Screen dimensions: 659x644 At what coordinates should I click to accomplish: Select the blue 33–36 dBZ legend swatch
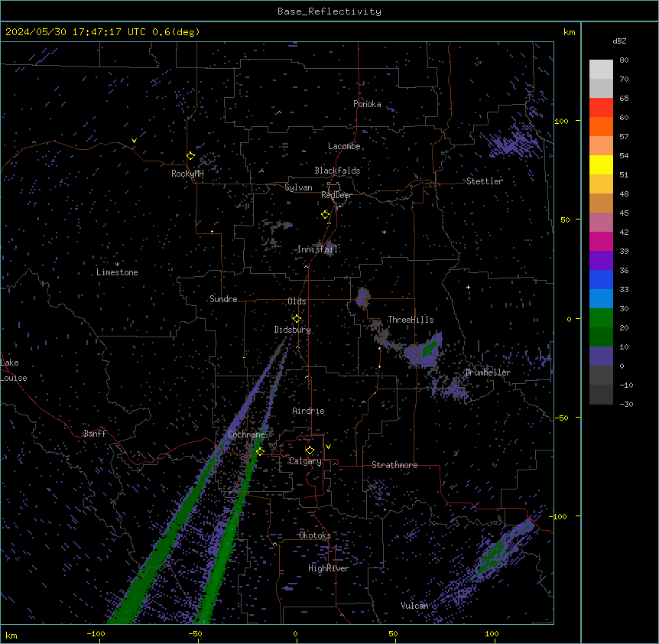tap(601, 279)
